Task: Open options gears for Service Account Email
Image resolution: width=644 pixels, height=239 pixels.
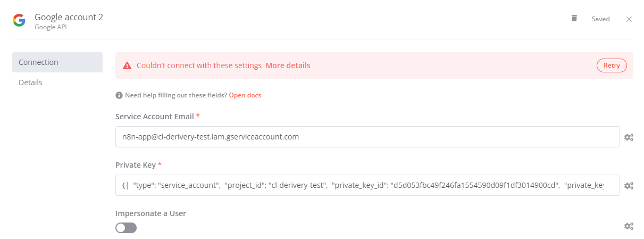Action: (x=629, y=137)
